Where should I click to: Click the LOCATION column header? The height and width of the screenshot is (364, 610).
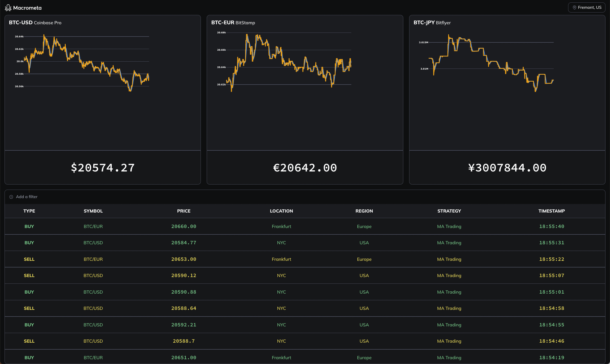pos(281,211)
